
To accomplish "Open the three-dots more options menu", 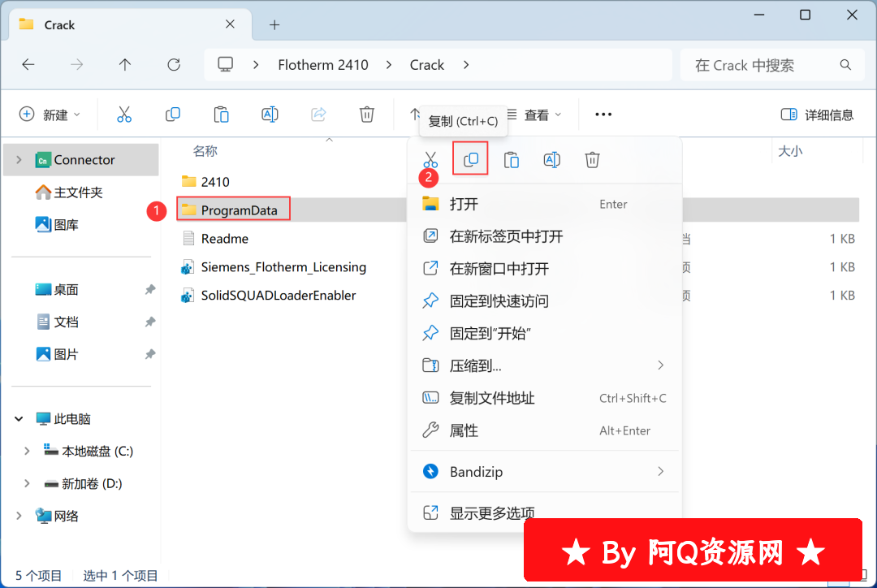I will click(x=603, y=115).
